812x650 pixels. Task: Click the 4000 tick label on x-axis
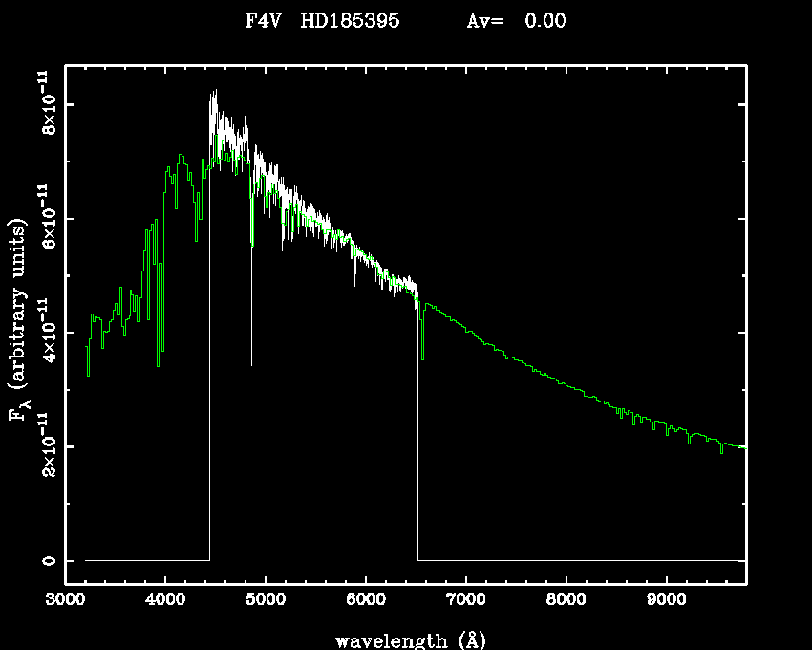click(165, 600)
